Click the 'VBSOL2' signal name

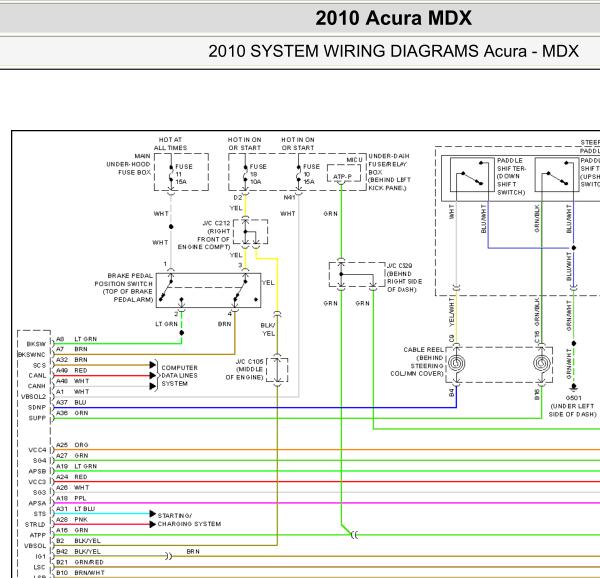pos(33,397)
